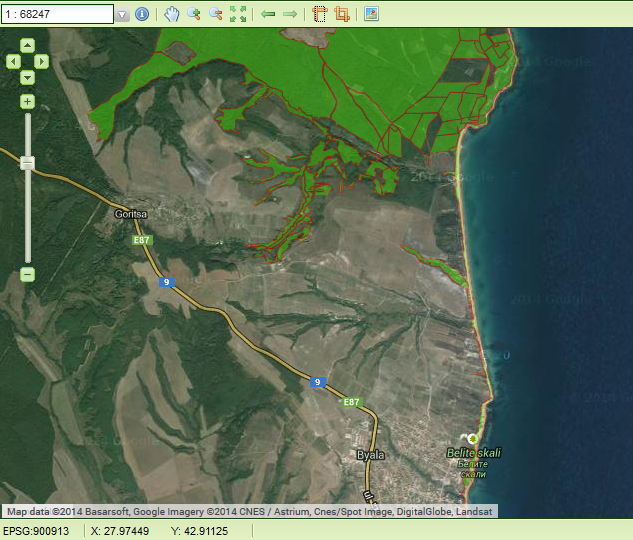Image resolution: width=633 pixels, height=540 pixels.
Task: Click the first measure tool icon
Action: coord(320,14)
